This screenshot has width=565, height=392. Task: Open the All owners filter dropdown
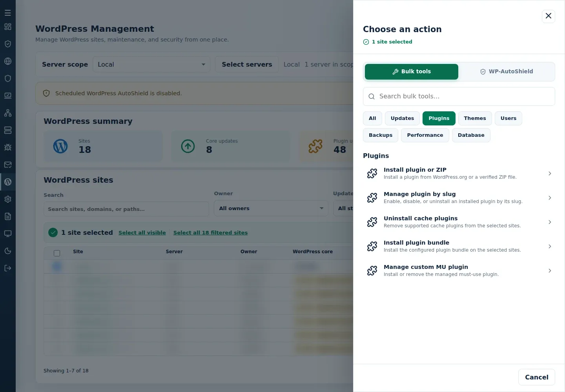[x=271, y=208]
